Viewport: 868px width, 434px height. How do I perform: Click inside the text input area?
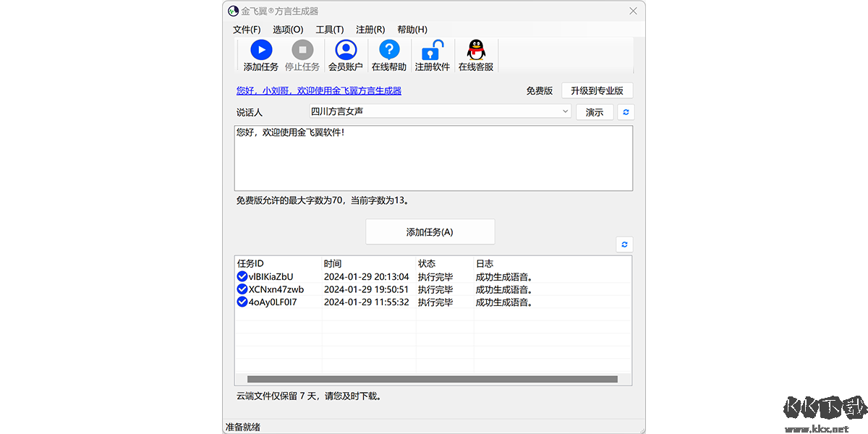click(x=433, y=158)
